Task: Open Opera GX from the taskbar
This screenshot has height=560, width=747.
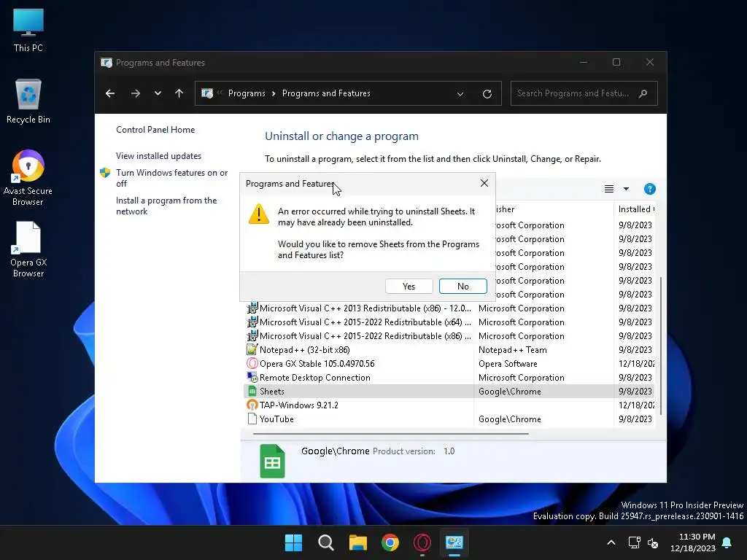Action: tap(422, 542)
